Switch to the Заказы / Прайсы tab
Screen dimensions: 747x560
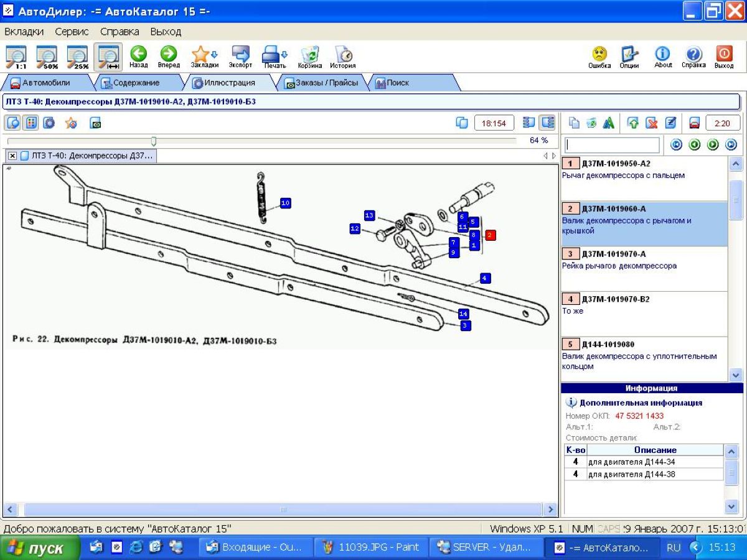[321, 82]
